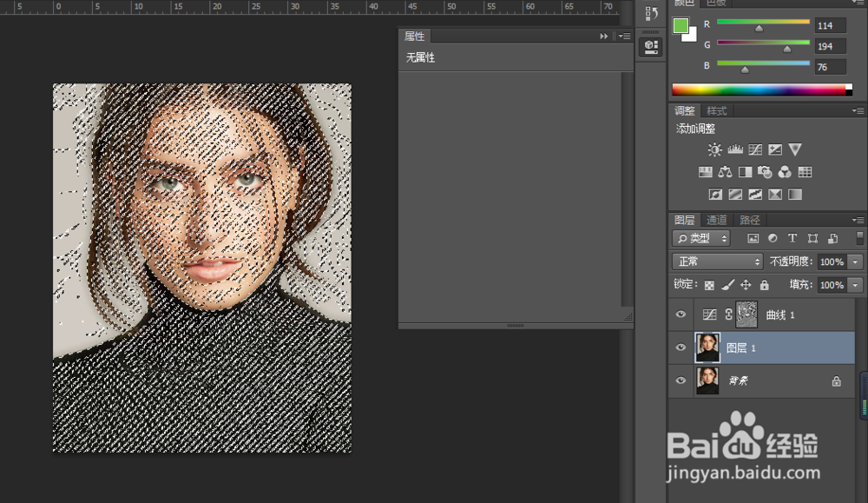Click the R value field 114
The height and width of the screenshot is (503, 868).
click(x=830, y=25)
